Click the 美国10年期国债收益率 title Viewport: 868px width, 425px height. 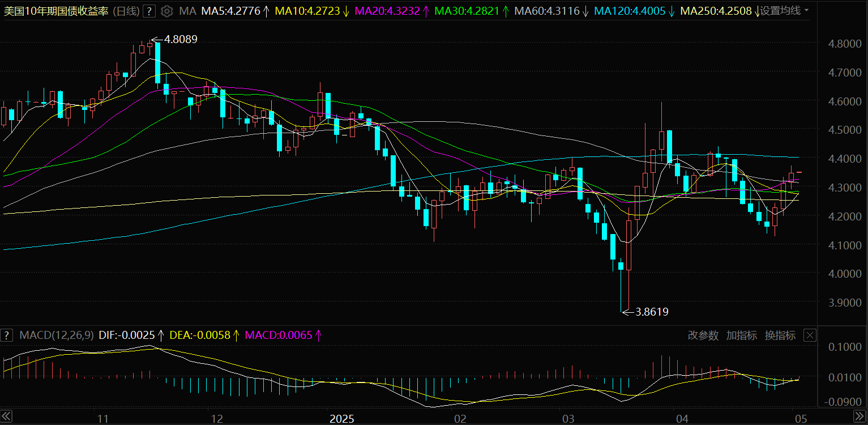click(x=56, y=11)
